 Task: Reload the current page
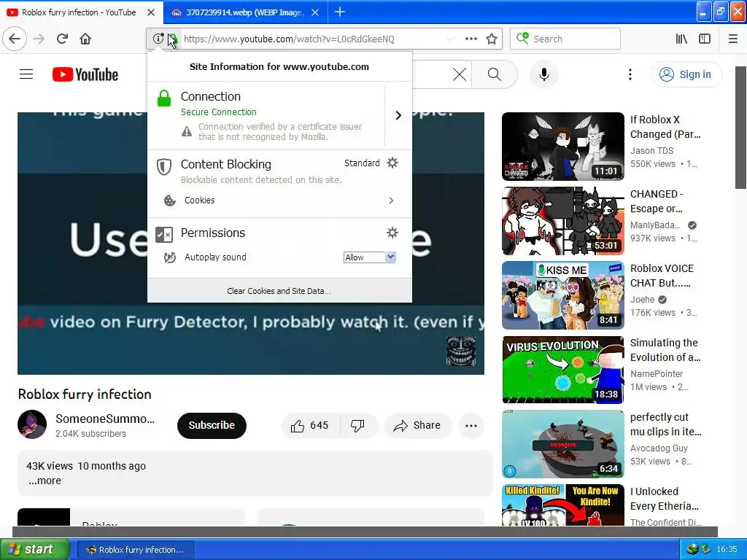[x=62, y=39]
